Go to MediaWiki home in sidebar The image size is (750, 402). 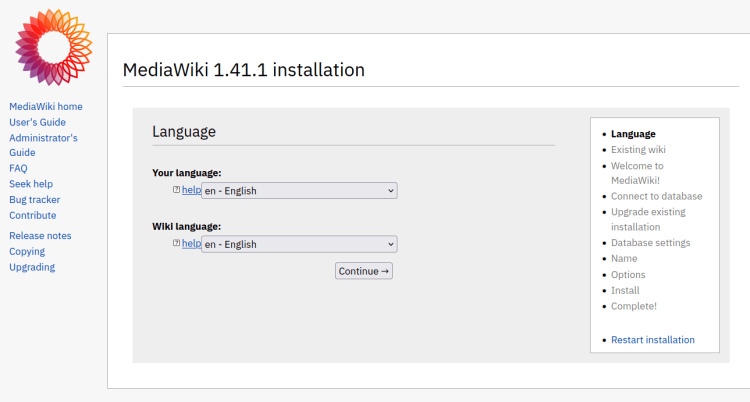tap(46, 106)
